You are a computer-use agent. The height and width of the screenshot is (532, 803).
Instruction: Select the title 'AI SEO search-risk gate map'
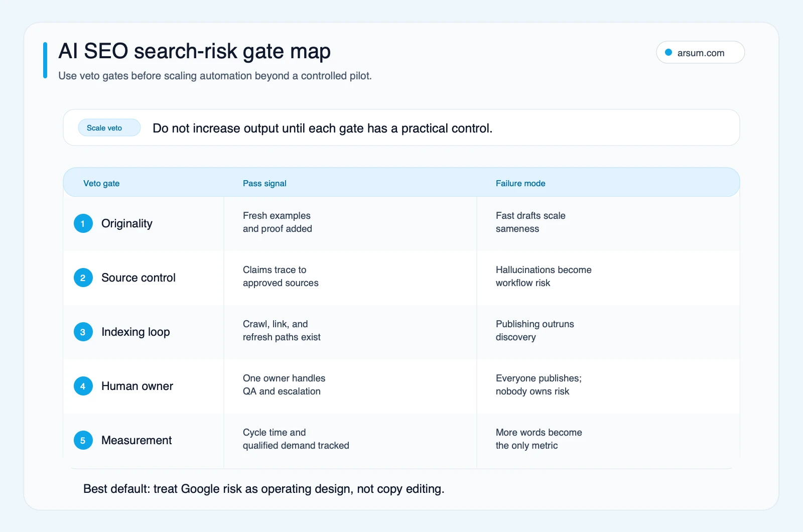pyautogui.click(x=194, y=51)
